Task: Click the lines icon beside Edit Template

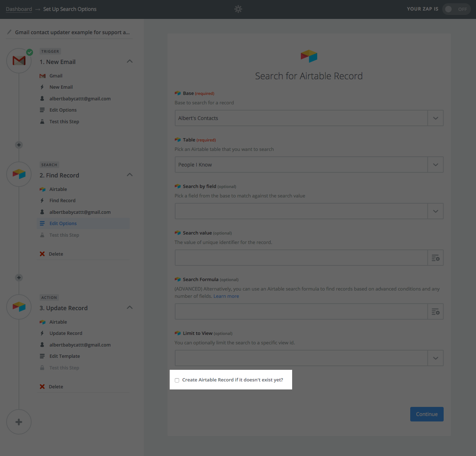Action: coord(42,356)
